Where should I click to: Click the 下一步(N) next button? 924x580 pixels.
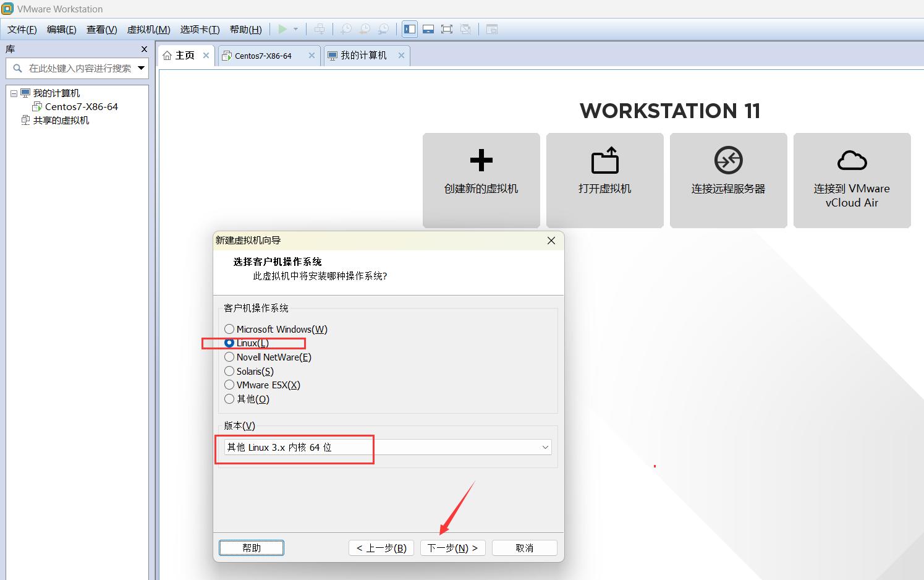(x=453, y=548)
